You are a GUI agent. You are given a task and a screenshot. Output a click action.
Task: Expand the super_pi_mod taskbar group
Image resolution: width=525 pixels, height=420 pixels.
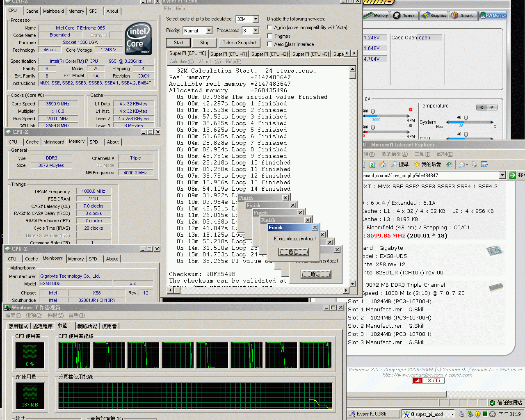(452, 414)
